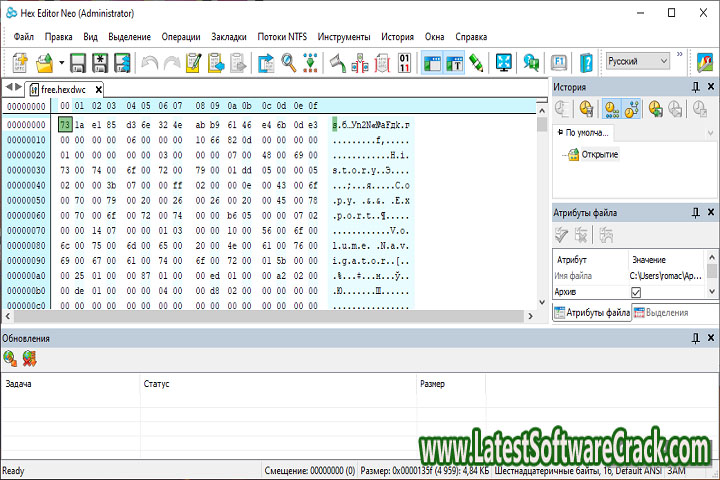
Task: Click the Go To offset icon
Action: point(266,63)
